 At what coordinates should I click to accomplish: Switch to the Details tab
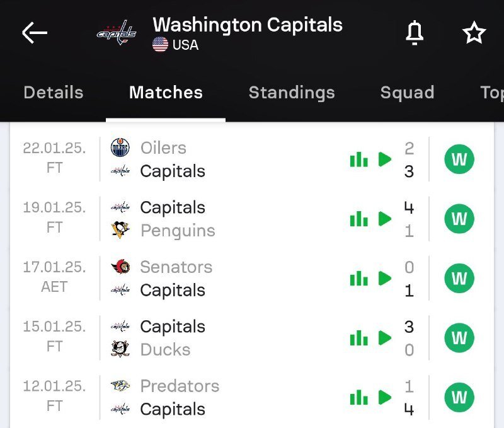(x=53, y=93)
